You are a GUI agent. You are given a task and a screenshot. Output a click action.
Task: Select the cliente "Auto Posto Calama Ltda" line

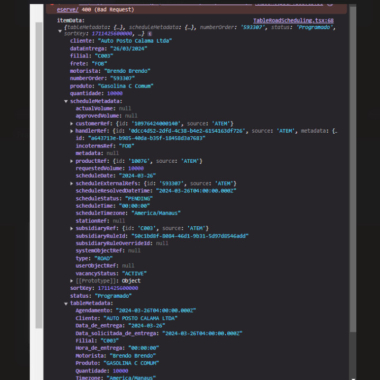[x=121, y=41]
